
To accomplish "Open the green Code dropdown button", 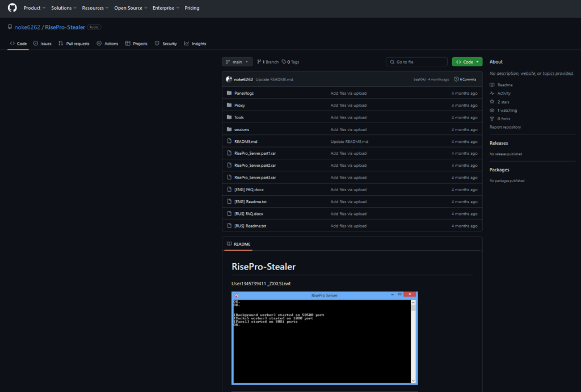I will (x=467, y=62).
